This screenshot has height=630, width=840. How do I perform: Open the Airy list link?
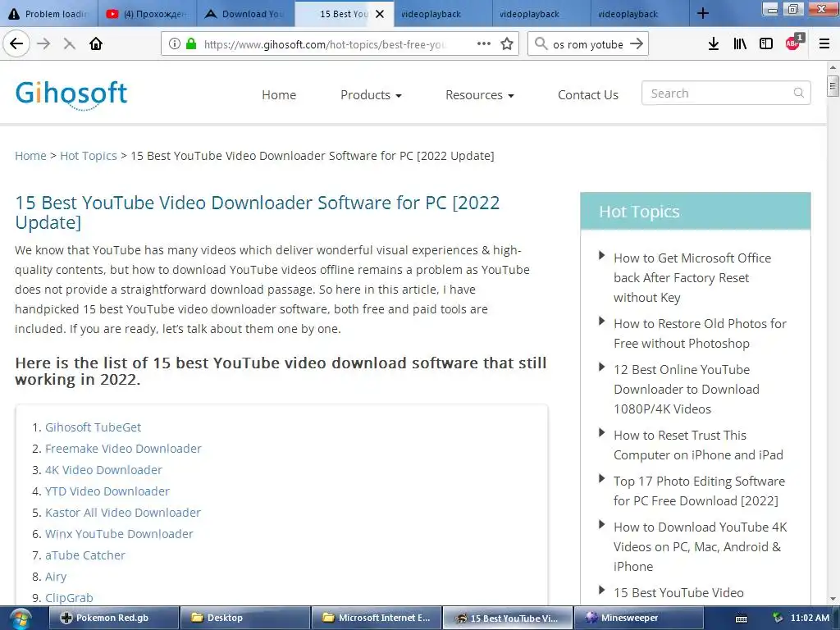[56, 577]
